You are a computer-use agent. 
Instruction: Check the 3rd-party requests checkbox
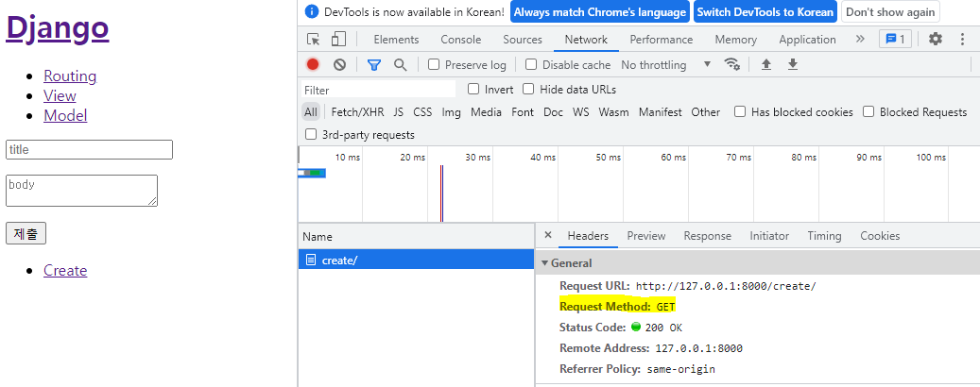pyautogui.click(x=311, y=134)
